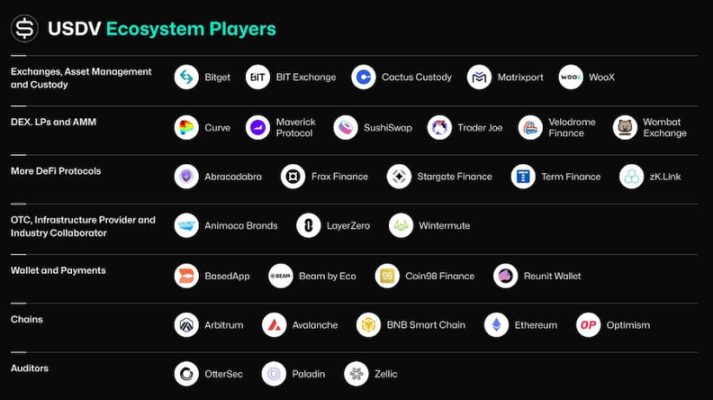The image size is (713, 400).
Task: Click the Stargate Finance text label
Action: (x=455, y=177)
